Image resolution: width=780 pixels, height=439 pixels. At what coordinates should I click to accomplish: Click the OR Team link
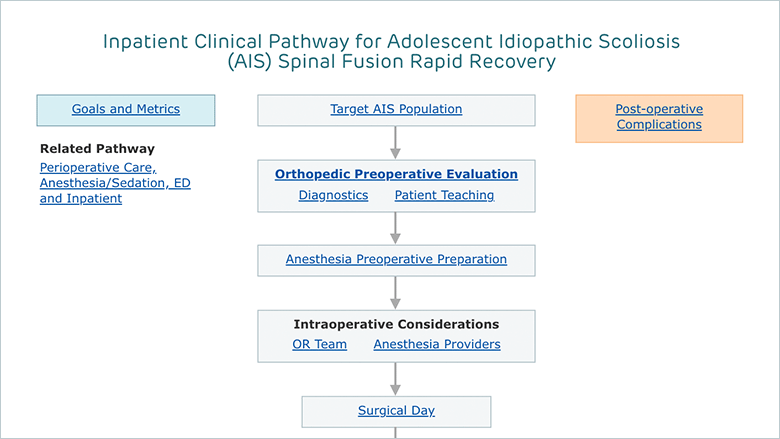[319, 344]
